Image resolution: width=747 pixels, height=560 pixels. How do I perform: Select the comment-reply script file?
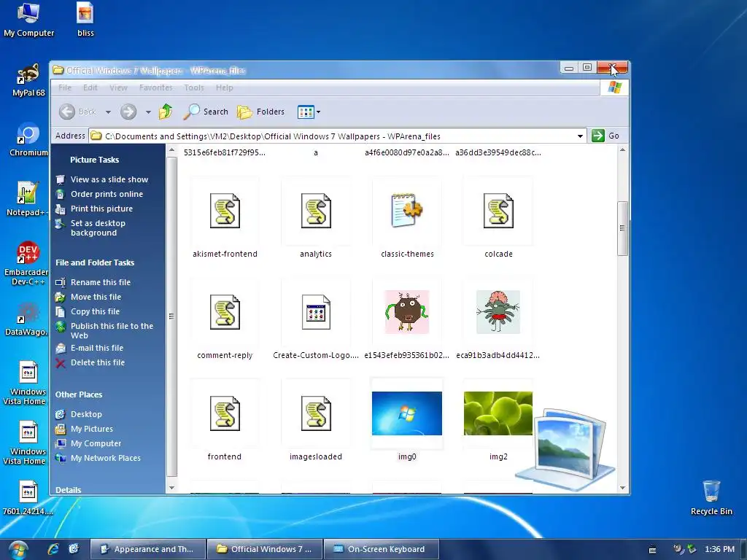(225, 312)
